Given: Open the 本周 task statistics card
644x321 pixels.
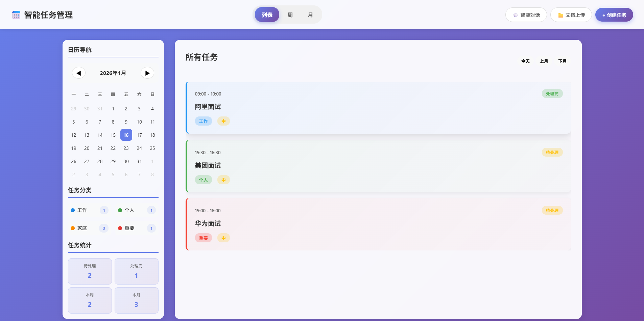Looking at the screenshot, I should [90, 300].
